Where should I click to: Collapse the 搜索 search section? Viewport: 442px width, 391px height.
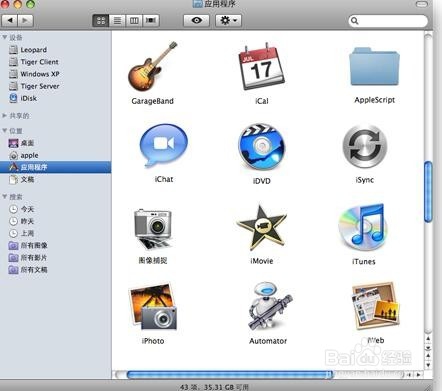click(x=5, y=196)
